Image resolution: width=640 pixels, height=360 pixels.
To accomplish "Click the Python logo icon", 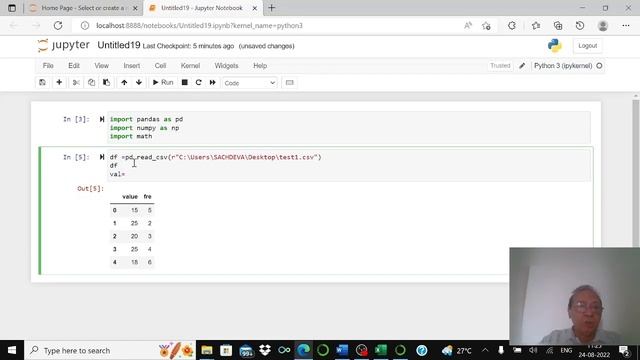I will [x=554, y=45].
